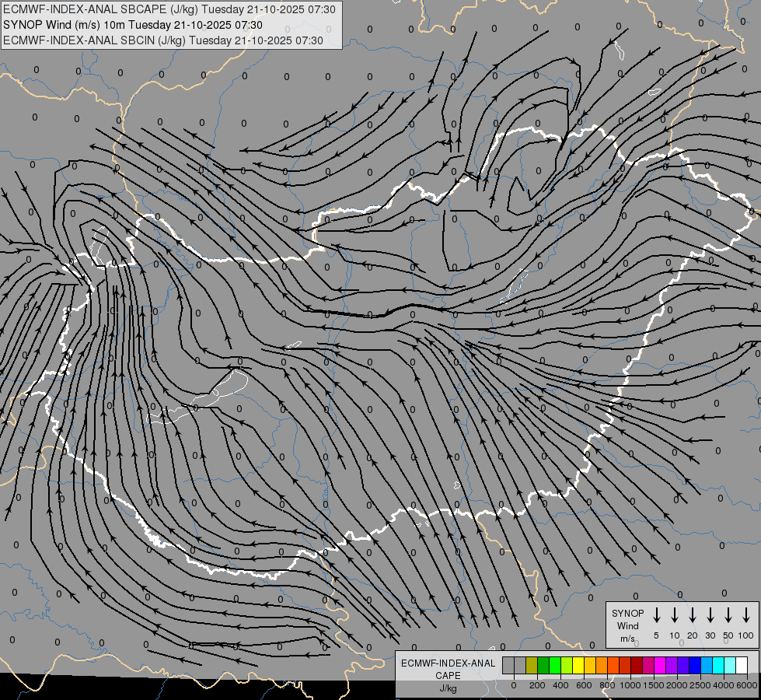The width and height of the screenshot is (761, 700).
Task: Pick the orange swatch before the 800 tick
Action: pos(602,666)
